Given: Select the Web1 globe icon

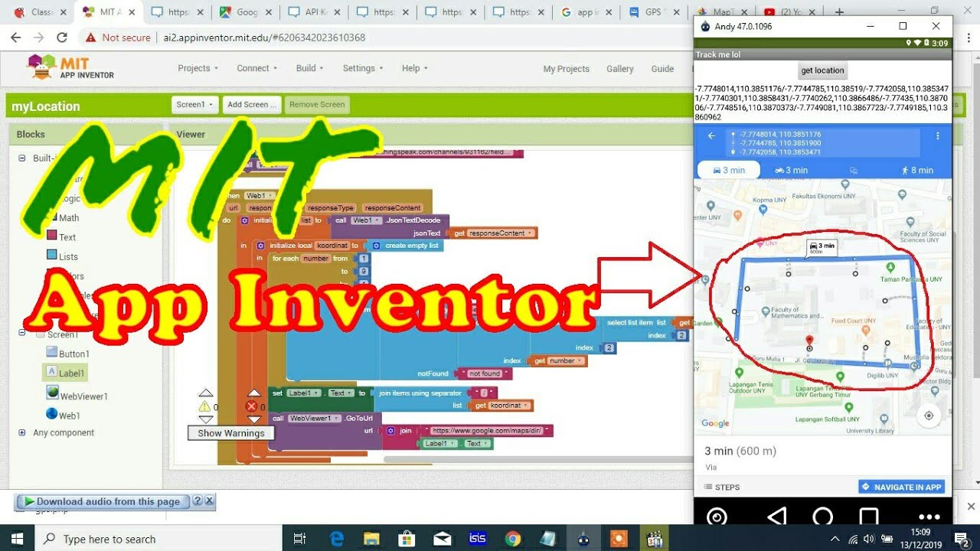Looking at the screenshot, I should point(52,414).
